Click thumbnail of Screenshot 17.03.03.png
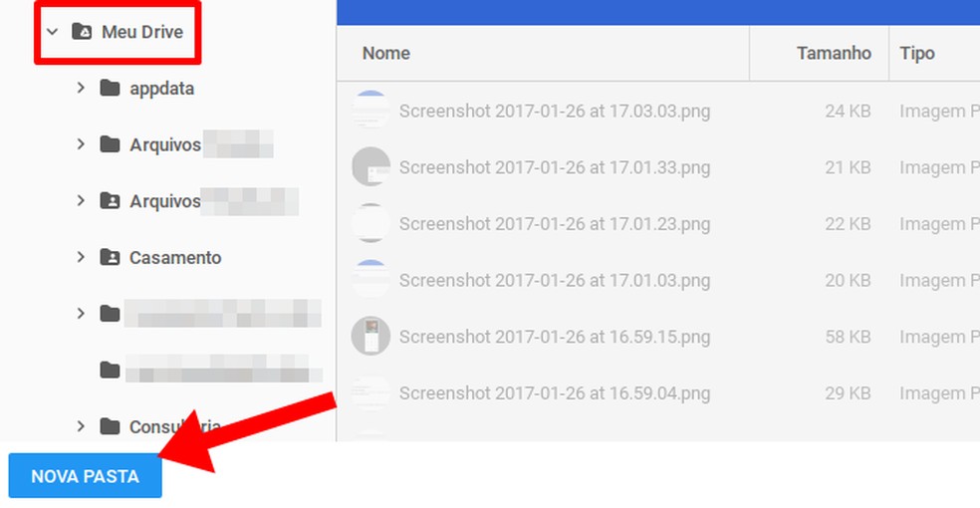 pos(370,110)
